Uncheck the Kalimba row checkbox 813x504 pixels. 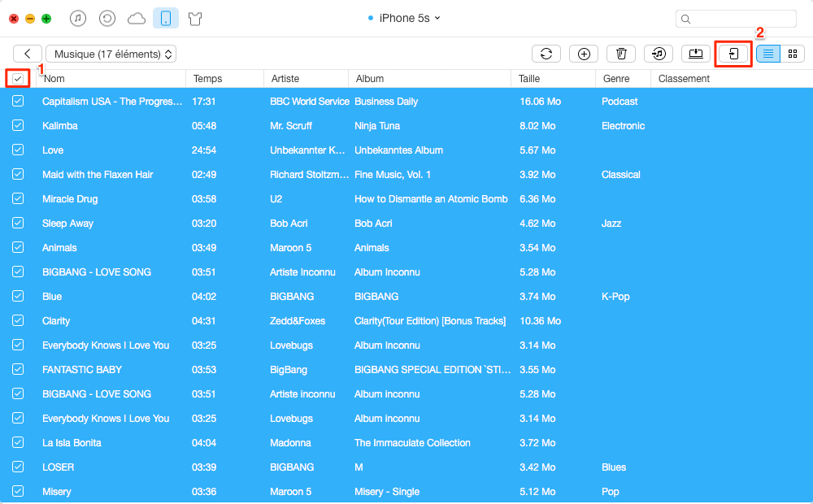18,125
